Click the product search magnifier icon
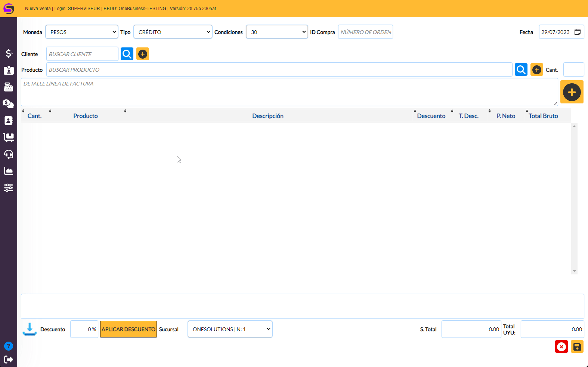The height and width of the screenshot is (367, 588). tap(521, 69)
